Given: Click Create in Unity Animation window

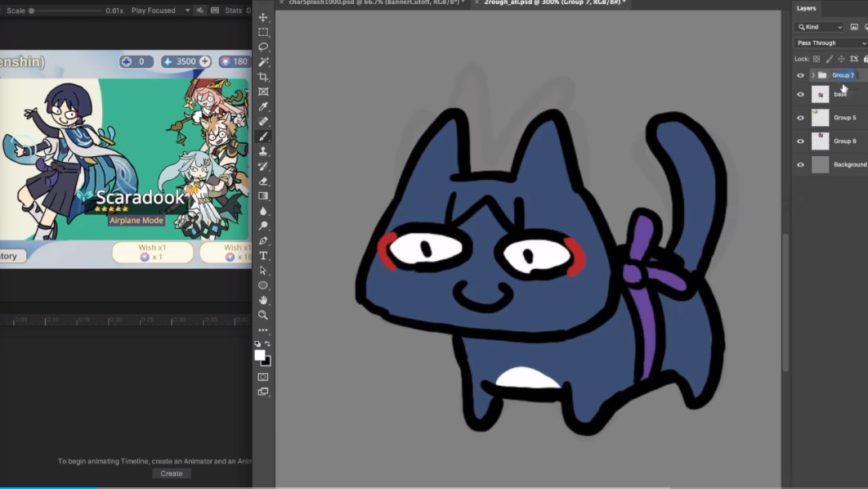Looking at the screenshot, I should (172, 473).
